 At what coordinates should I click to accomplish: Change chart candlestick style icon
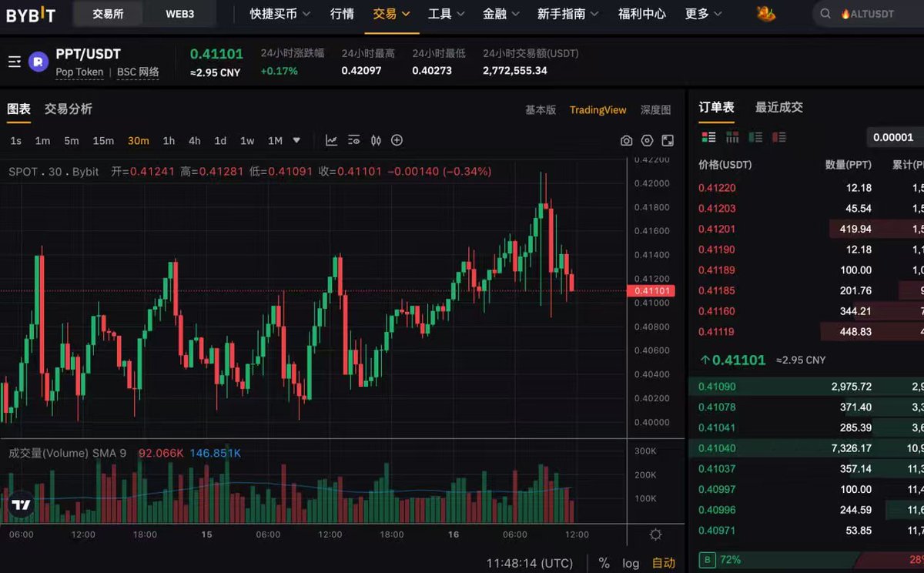point(376,140)
